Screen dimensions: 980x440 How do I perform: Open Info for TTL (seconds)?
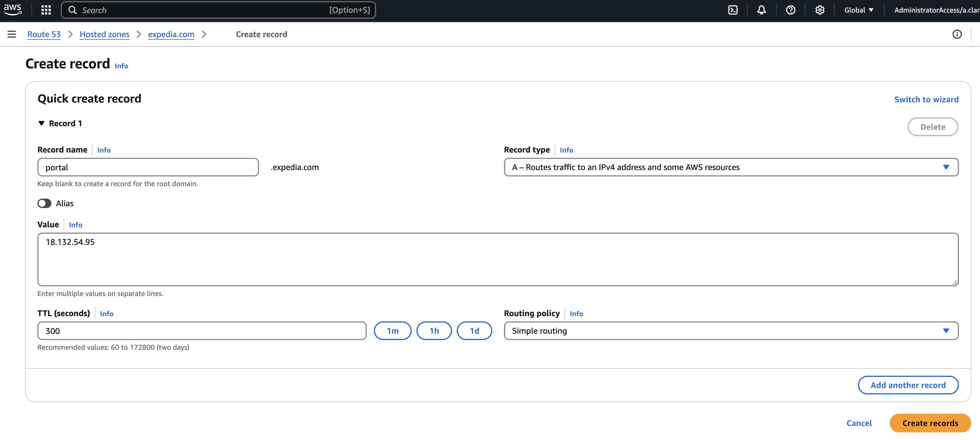(x=107, y=313)
